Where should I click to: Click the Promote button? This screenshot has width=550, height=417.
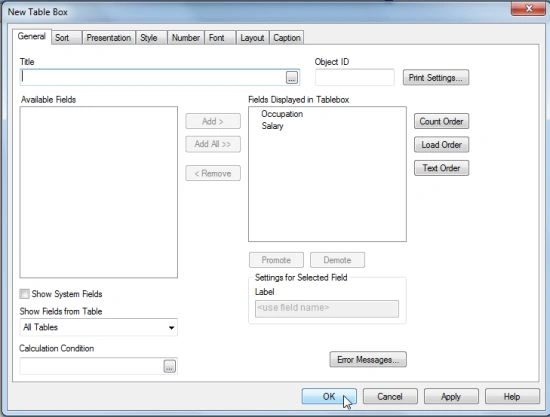(276, 260)
